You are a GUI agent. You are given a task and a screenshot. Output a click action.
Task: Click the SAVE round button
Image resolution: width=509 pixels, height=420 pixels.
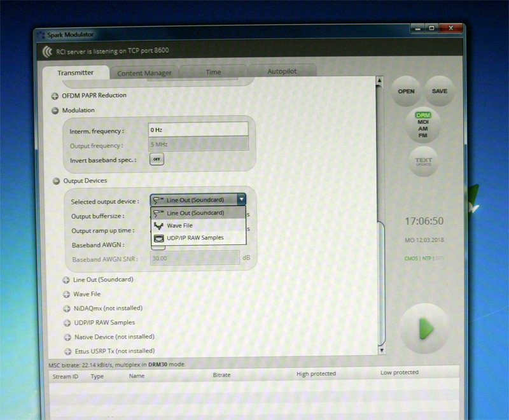tap(440, 92)
